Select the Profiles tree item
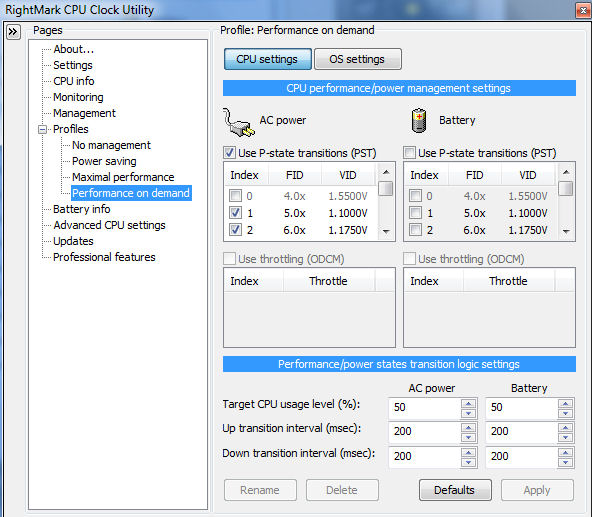 (71, 129)
